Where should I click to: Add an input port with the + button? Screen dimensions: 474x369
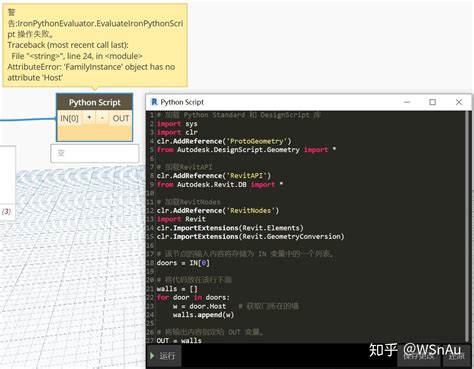(x=89, y=118)
